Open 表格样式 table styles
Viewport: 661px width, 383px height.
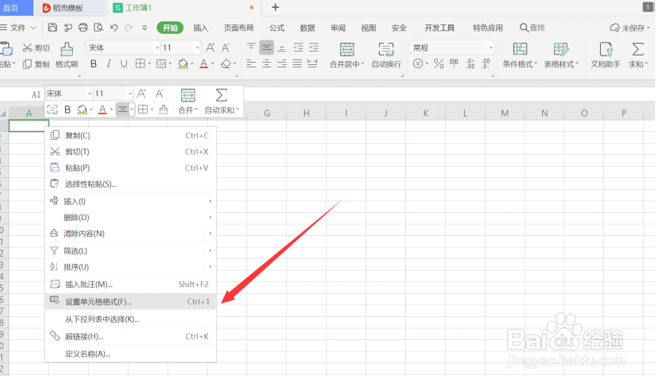(561, 55)
